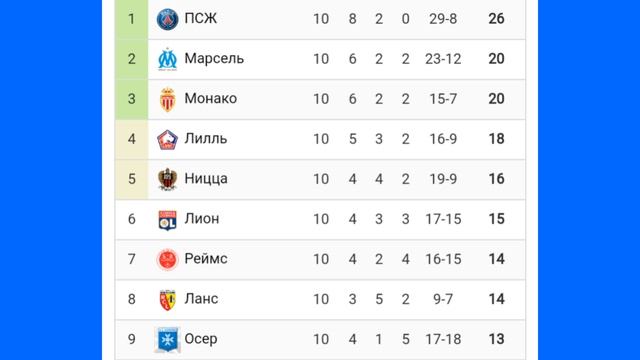The height and width of the screenshot is (360, 640).
Task: Open the ПСЖ team name link
Action: (x=200, y=18)
